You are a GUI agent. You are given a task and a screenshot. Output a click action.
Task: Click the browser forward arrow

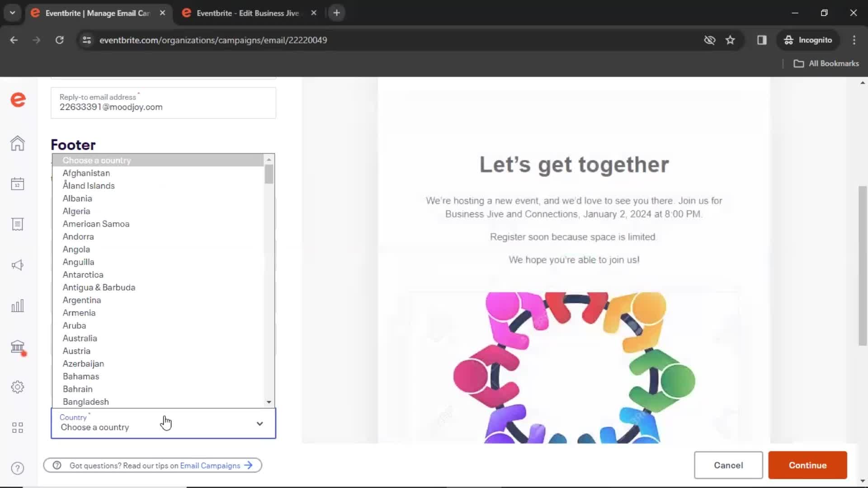pyautogui.click(x=36, y=40)
